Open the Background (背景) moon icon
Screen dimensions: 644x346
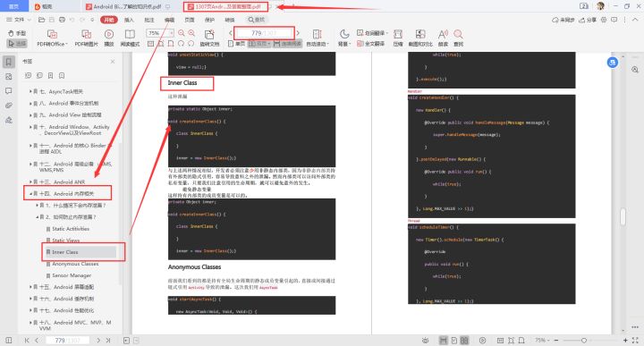point(343,38)
